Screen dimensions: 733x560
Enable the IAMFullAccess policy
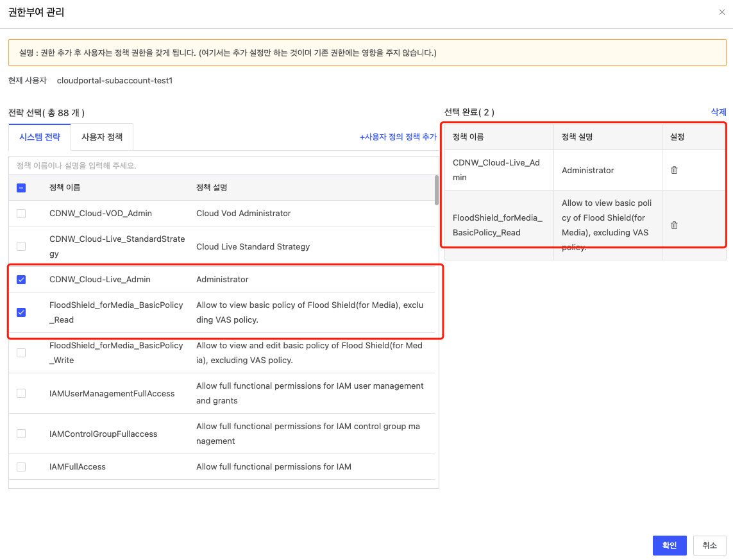pyautogui.click(x=21, y=467)
